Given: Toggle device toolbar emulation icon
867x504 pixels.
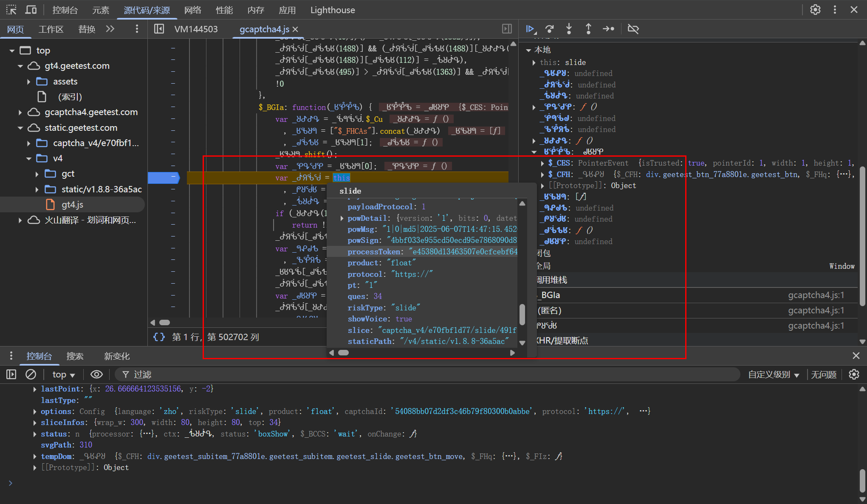Looking at the screenshot, I should coord(31,10).
